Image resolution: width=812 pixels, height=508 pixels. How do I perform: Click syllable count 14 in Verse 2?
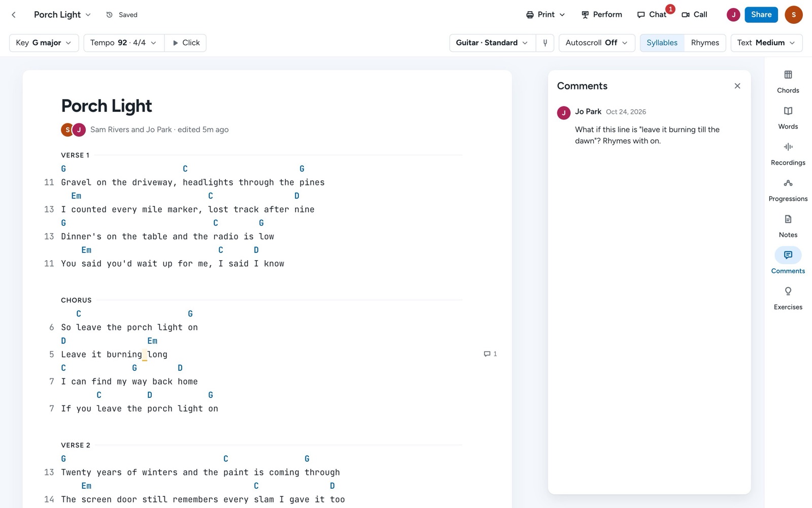49,499
